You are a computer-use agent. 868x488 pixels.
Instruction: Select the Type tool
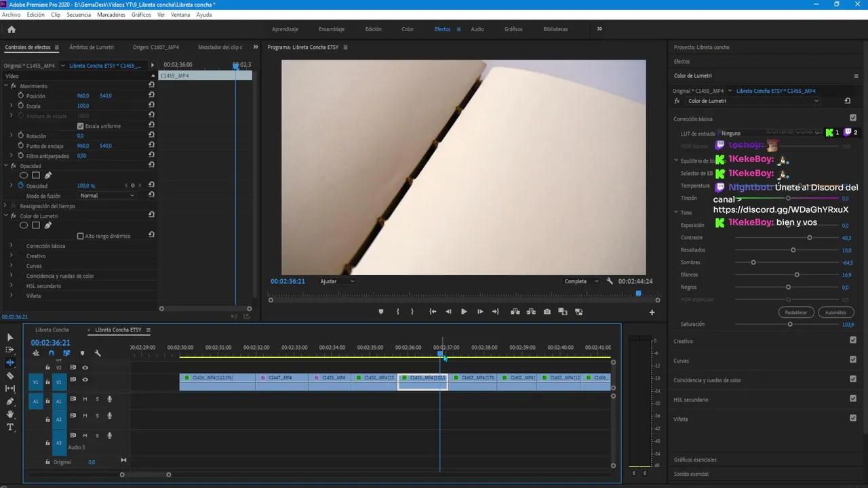pyautogui.click(x=10, y=427)
